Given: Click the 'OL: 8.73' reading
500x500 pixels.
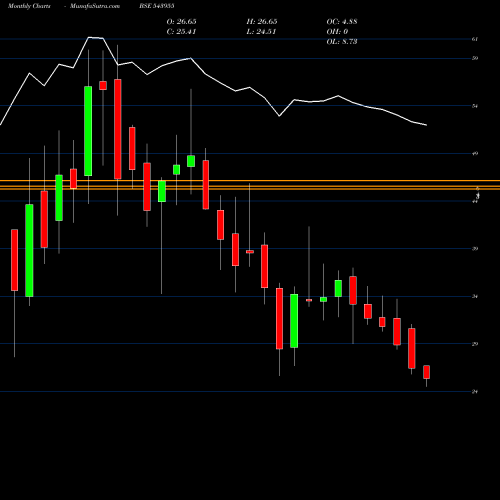Looking at the screenshot, I should coord(342,42).
